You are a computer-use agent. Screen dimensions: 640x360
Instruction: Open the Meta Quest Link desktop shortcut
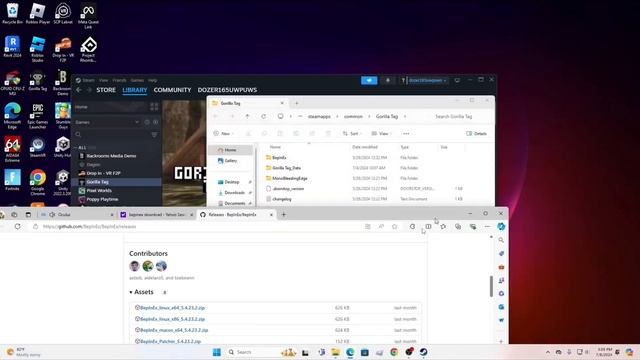88,16
